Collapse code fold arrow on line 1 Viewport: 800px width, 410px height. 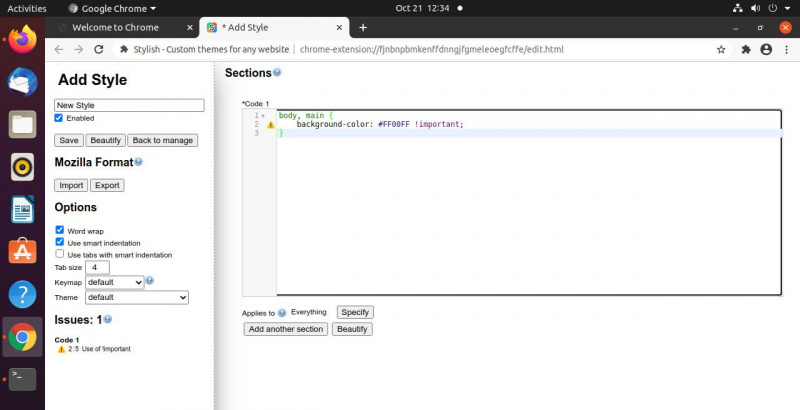pyautogui.click(x=263, y=116)
